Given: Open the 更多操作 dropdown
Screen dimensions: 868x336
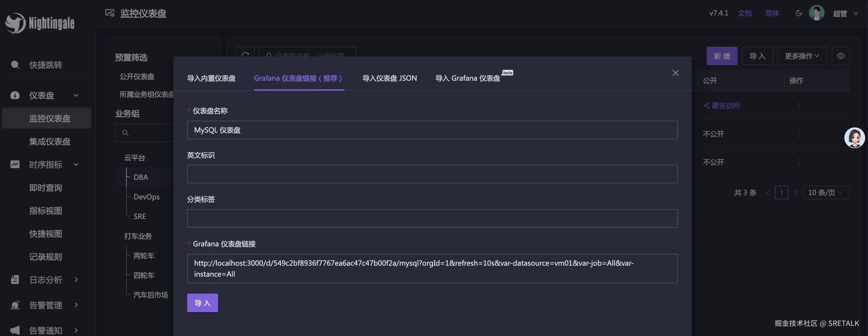Looking at the screenshot, I should pyautogui.click(x=802, y=56).
